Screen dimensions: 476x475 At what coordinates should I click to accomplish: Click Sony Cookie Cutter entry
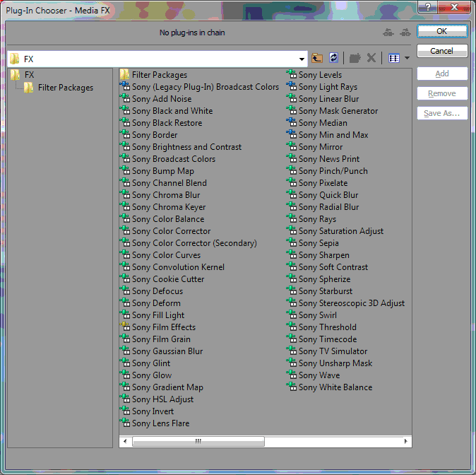[x=162, y=279]
